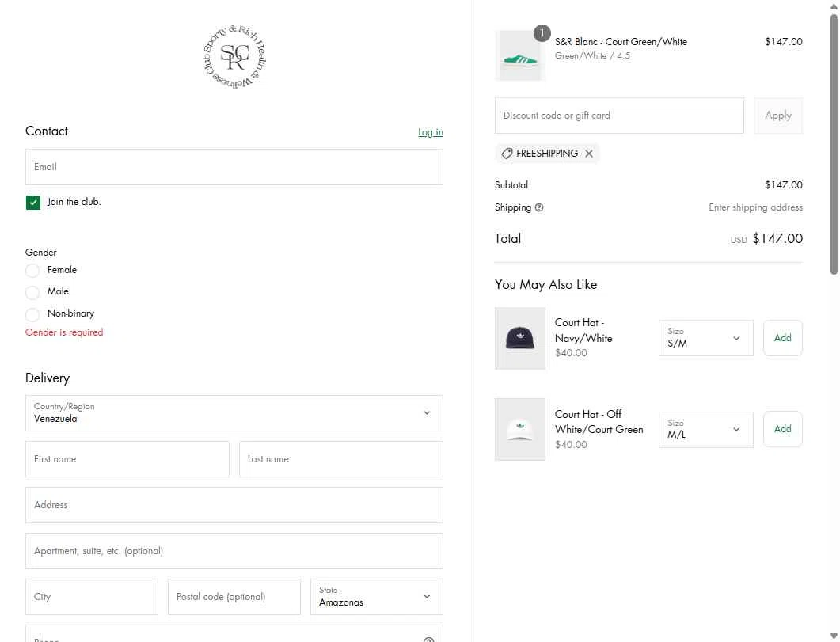The width and height of the screenshot is (840, 642).
Task: Add Court Hat Navy/White to order
Action: (782, 338)
